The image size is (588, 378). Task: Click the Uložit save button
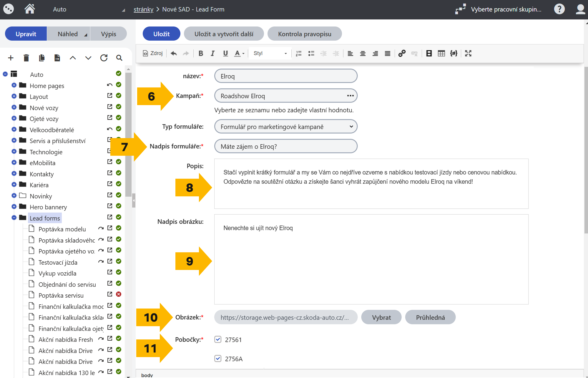click(x=161, y=34)
